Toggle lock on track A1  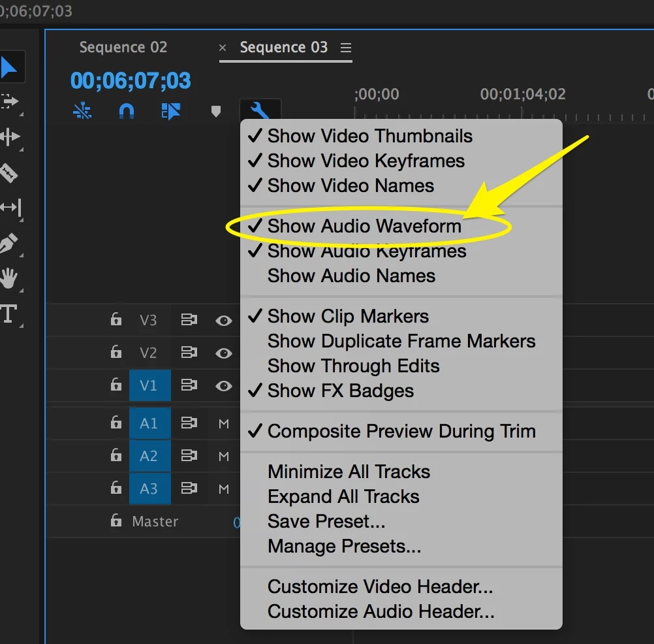116,423
